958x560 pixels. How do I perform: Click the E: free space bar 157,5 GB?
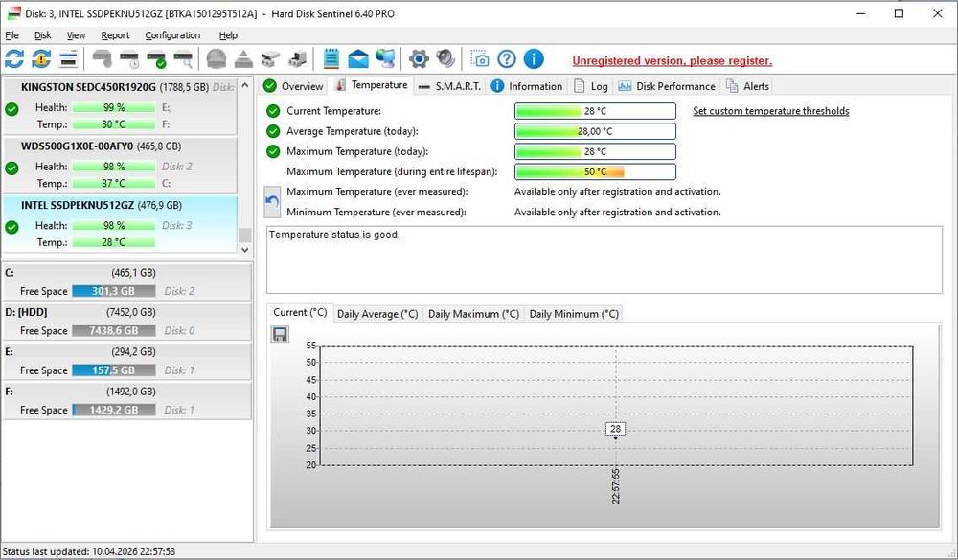[x=114, y=370]
